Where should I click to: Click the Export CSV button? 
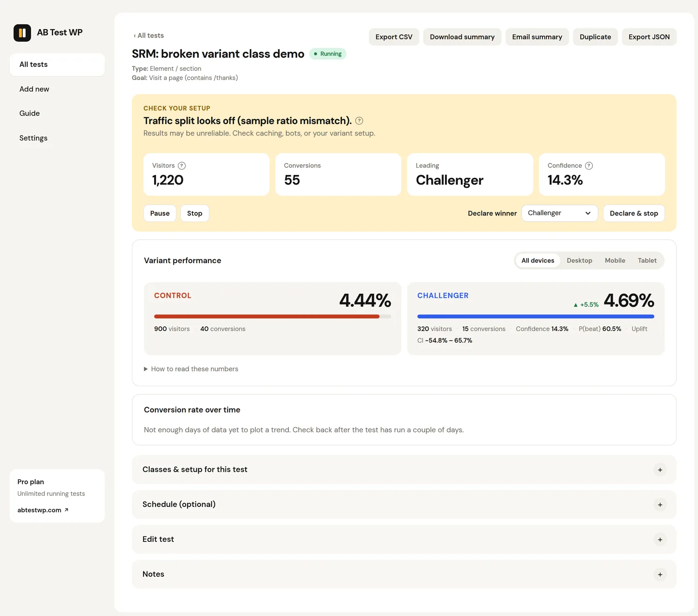click(394, 37)
